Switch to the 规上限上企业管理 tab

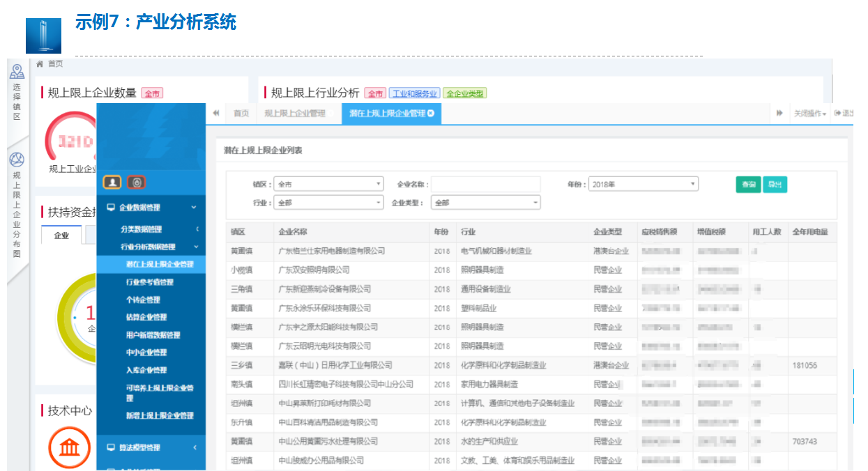295,114
